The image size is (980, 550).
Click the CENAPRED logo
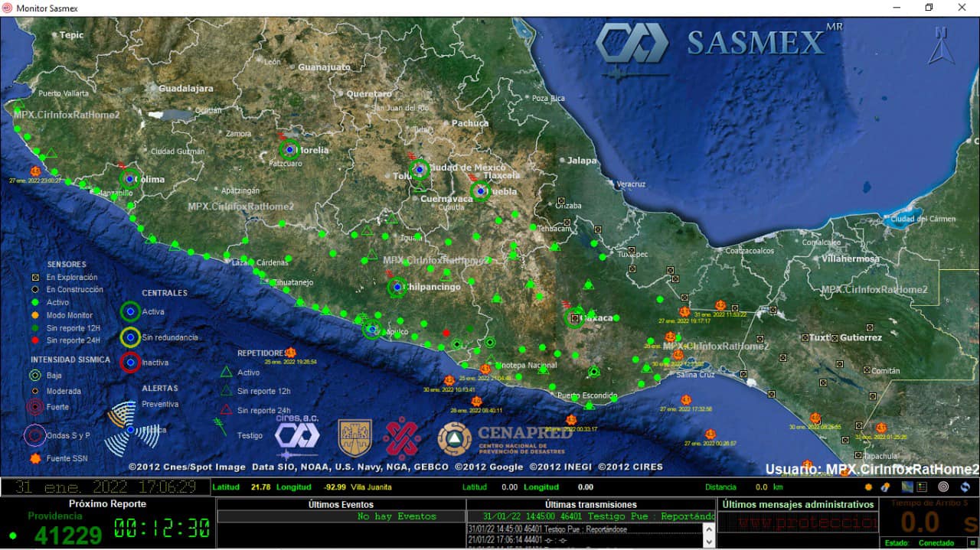505,439
